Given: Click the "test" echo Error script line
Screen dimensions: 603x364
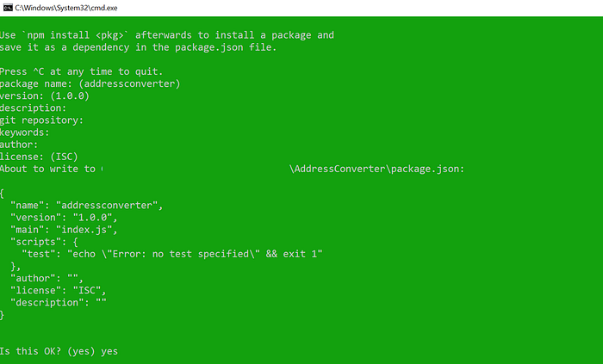Looking at the screenshot, I should [x=172, y=254].
